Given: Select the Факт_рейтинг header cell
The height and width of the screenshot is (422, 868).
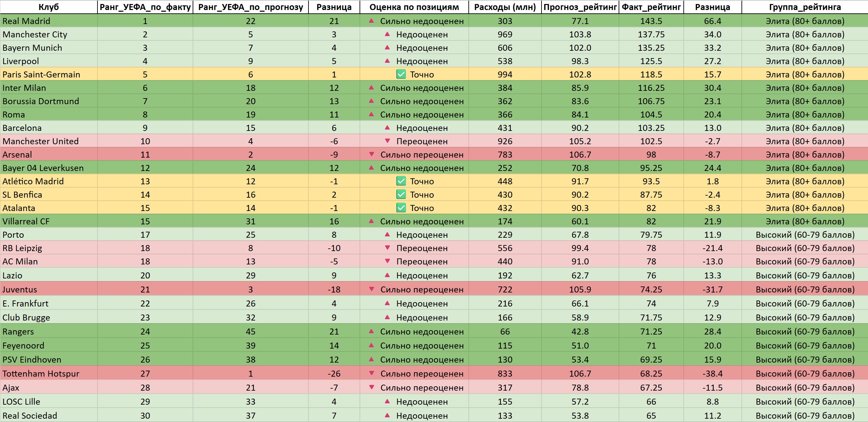Looking at the screenshot, I should 651,7.
